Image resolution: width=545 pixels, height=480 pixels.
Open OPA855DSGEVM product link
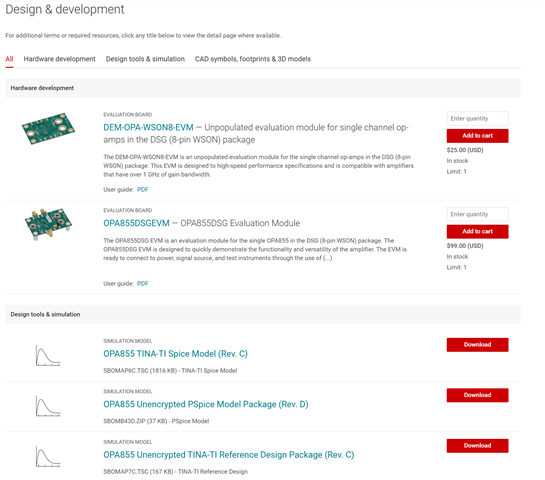click(x=136, y=223)
